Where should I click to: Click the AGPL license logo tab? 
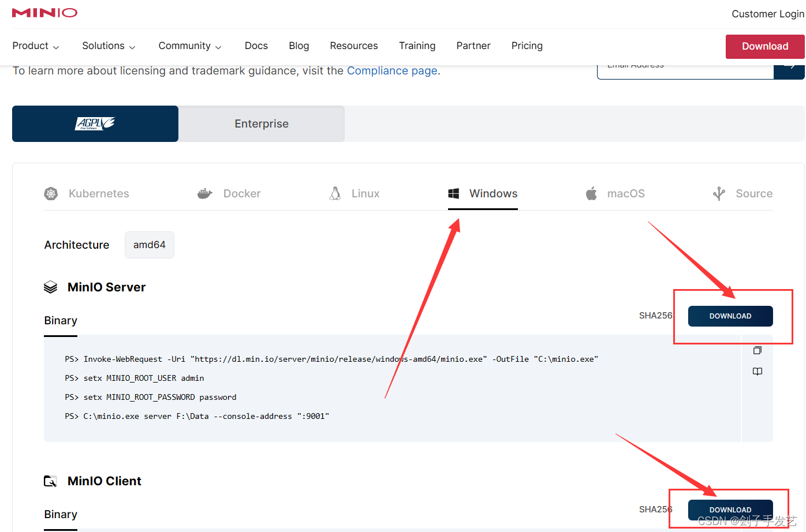tap(95, 123)
